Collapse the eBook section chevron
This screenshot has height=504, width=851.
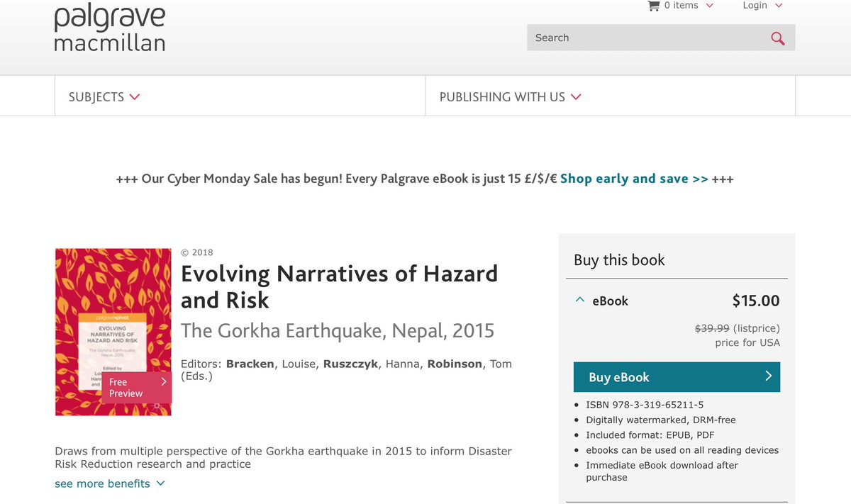tap(580, 301)
